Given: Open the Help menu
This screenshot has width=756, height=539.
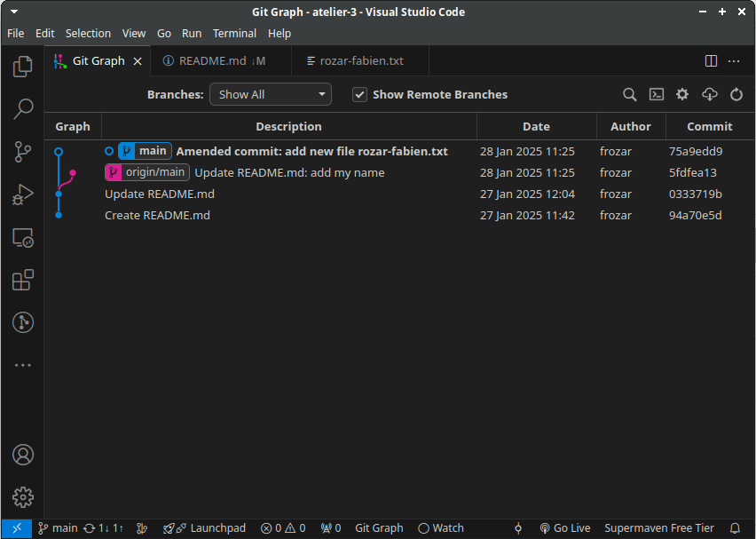Looking at the screenshot, I should pyautogui.click(x=280, y=33).
